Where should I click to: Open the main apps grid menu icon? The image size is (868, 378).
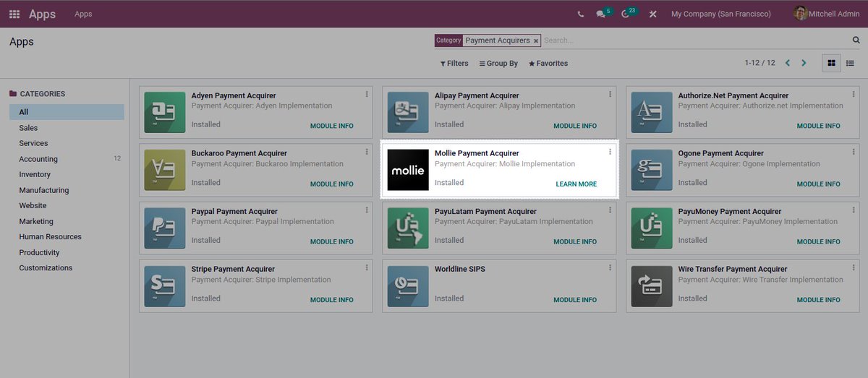pyautogui.click(x=14, y=14)
